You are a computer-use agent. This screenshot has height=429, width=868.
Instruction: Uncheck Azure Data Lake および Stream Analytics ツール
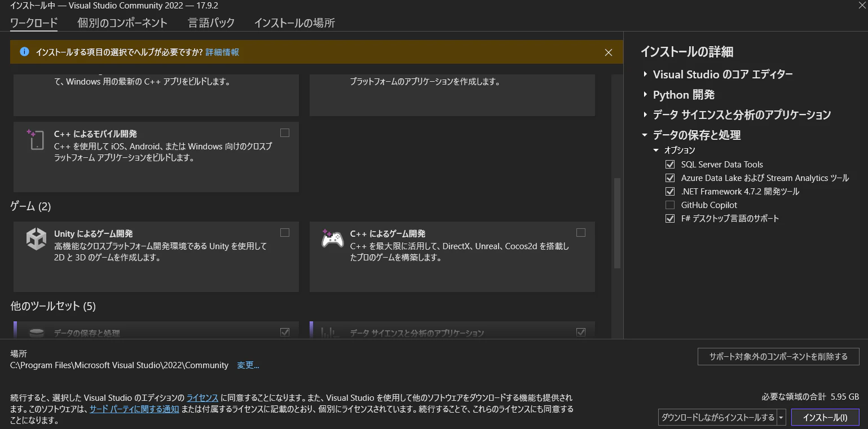click(x=670, y=178)
